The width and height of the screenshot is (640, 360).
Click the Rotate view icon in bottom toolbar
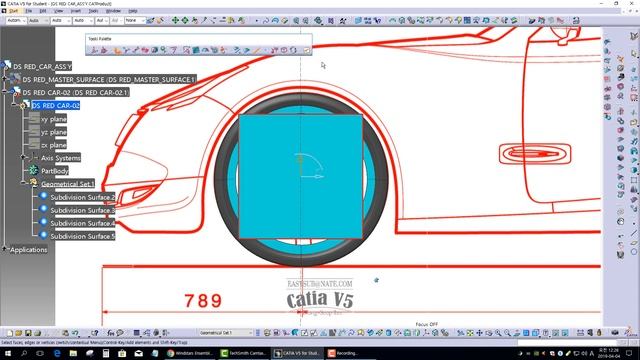point(489,333)
